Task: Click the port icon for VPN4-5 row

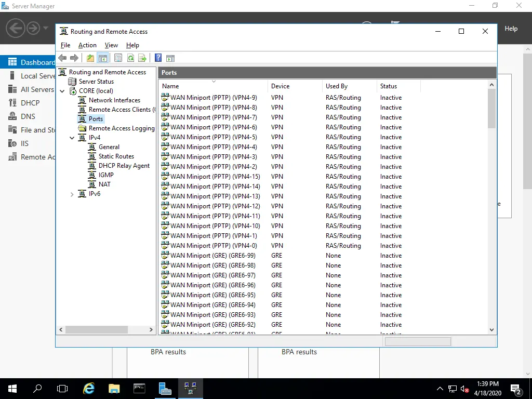Action: pyautogui.click(x=165, y=137)
